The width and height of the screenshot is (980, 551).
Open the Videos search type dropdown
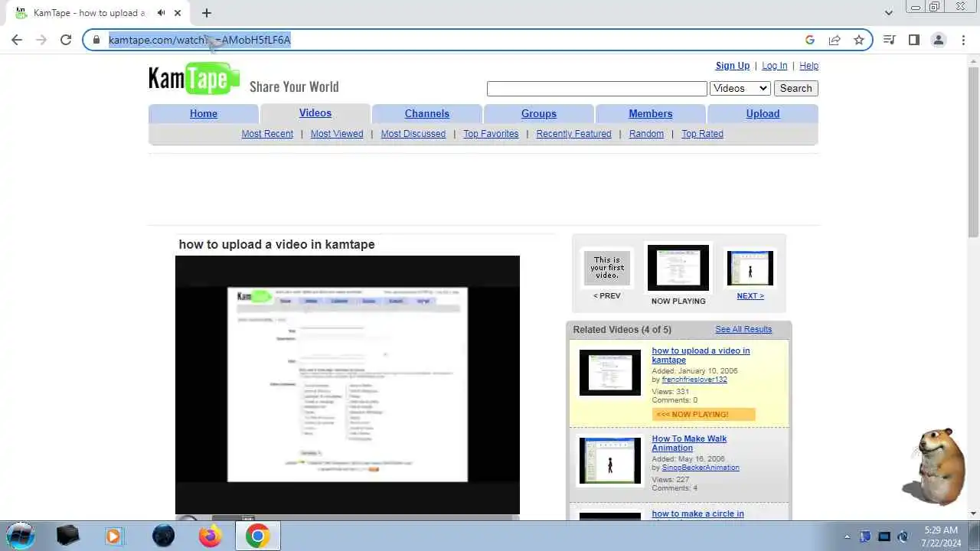pyautogui.click(x=740, y=89)
